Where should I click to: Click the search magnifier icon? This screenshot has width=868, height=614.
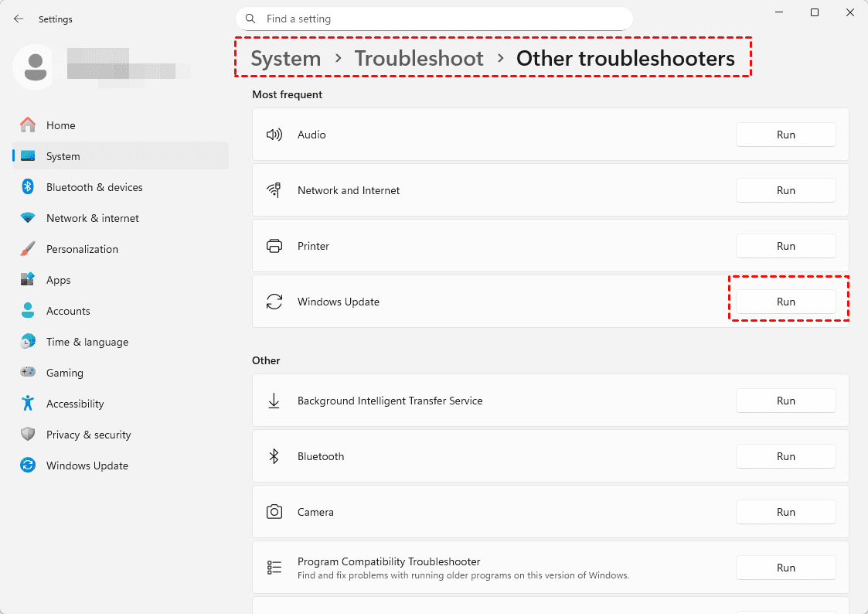250,19
